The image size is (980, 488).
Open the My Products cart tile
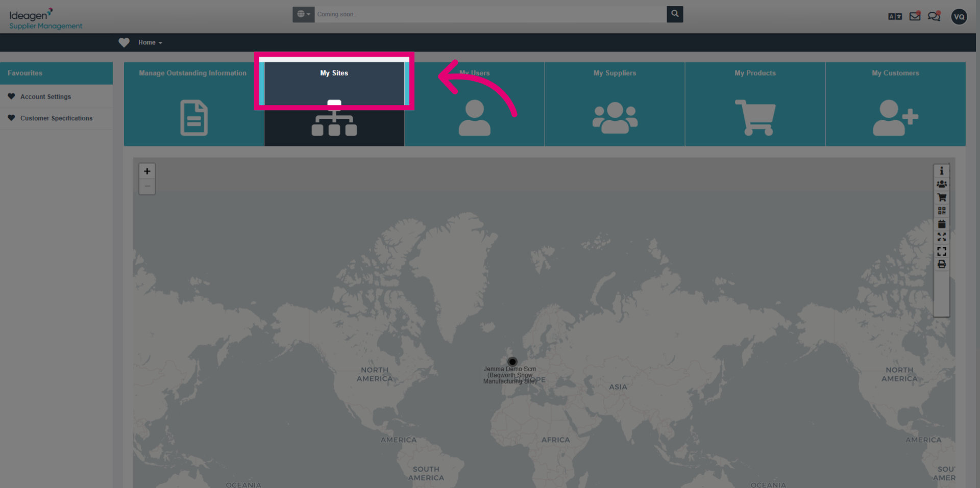(755, 104)
